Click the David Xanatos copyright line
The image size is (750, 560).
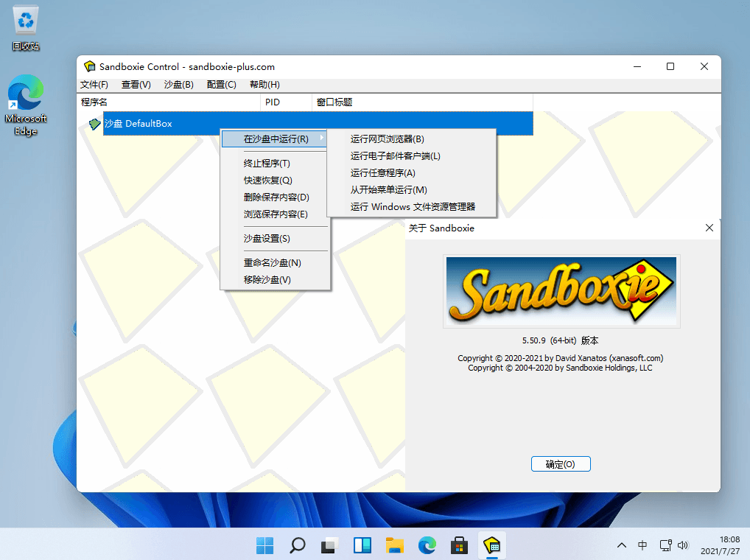(x=560, y=358)
